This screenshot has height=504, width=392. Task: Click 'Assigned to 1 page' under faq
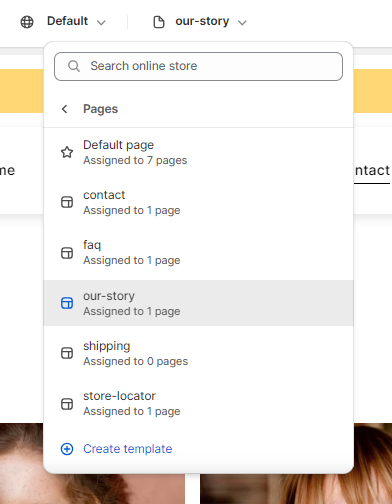point(132,260)
